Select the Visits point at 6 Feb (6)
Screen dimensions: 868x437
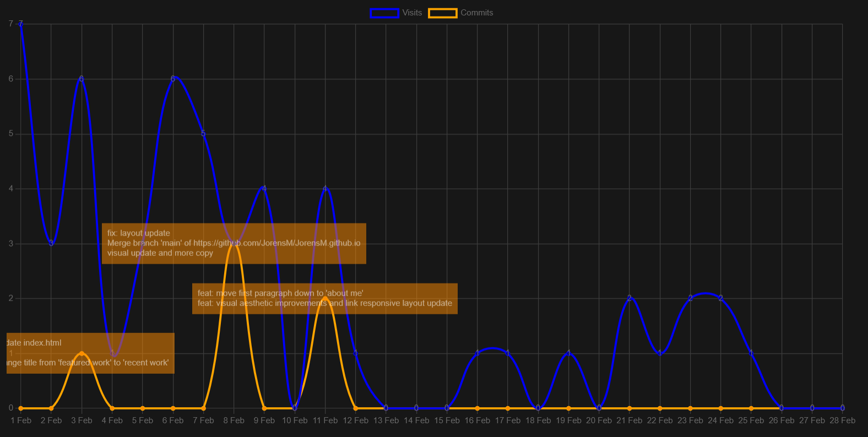(173, 79)
